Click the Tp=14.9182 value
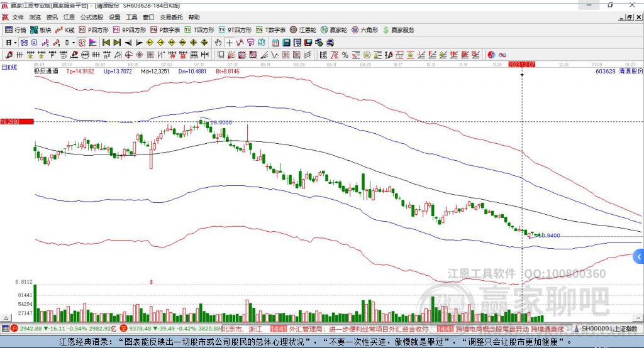 point(80,71)
